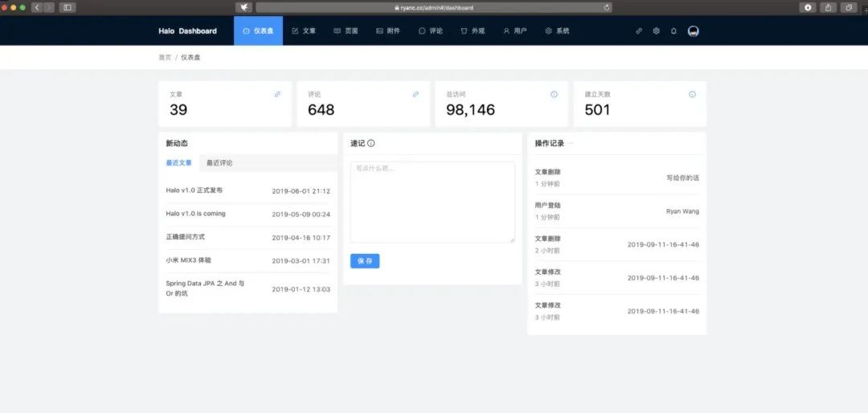Viewport: 868px width, 413px height.
Task: Click the 501 days established value
Action: click(x=597, y=109)
